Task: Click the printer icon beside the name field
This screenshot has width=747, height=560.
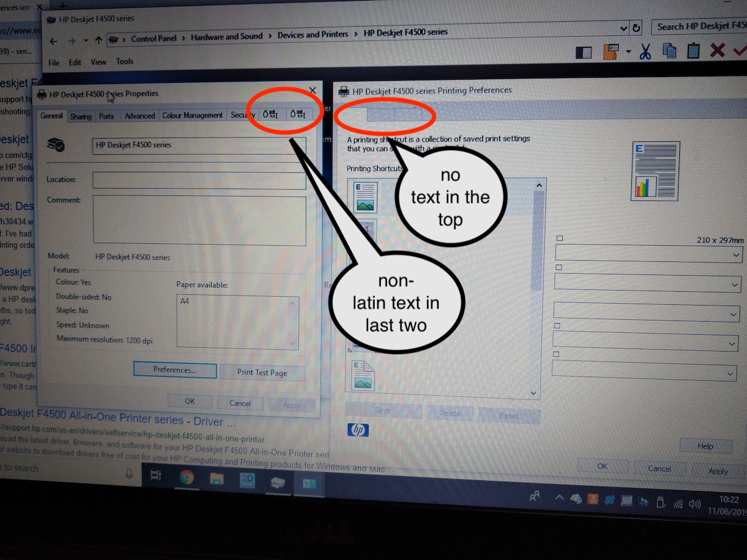Action: 56,145
